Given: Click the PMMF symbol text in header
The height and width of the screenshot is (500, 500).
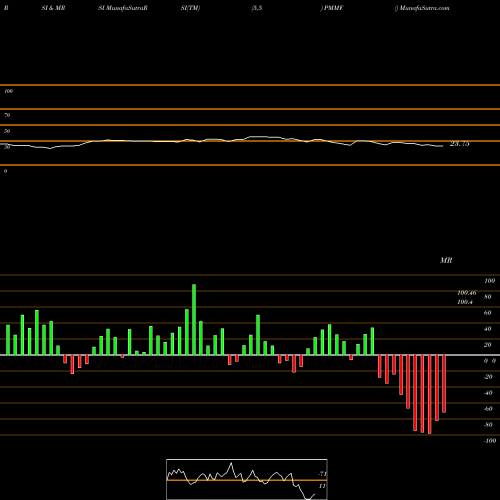Looking at the screenshot, I should pyautogui.click(x=333, y=8).
